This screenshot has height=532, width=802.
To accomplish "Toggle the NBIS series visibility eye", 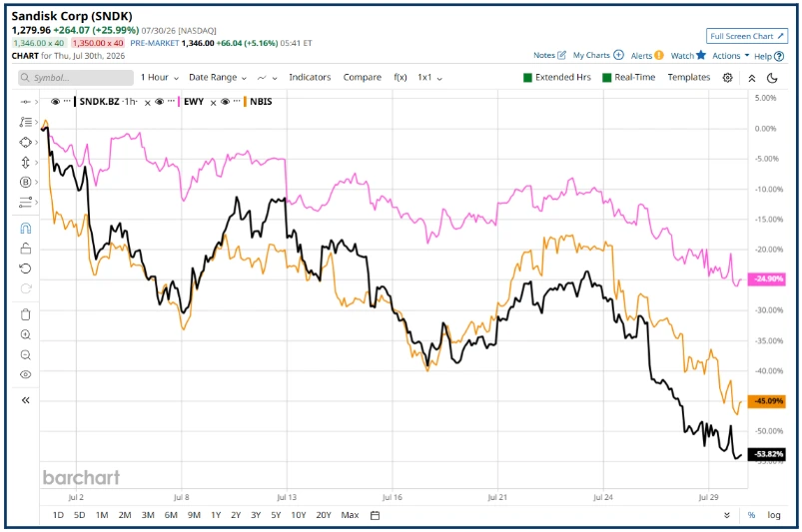I will click(225, 101).
